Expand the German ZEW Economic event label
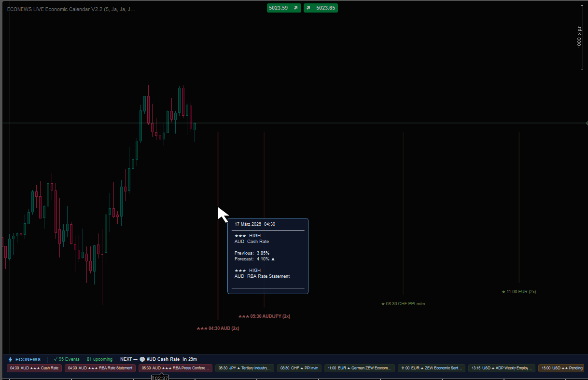588x380 pixels. (x=360, y=368)
